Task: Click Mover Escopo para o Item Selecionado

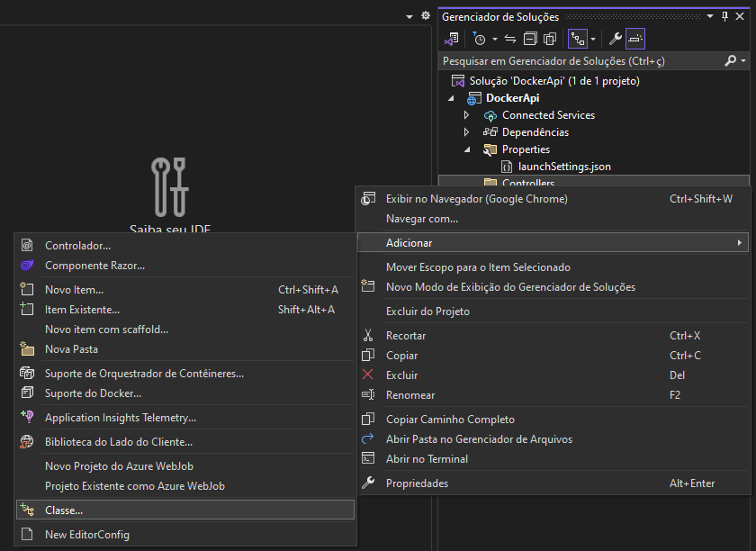Action: (x=553, y=267)
